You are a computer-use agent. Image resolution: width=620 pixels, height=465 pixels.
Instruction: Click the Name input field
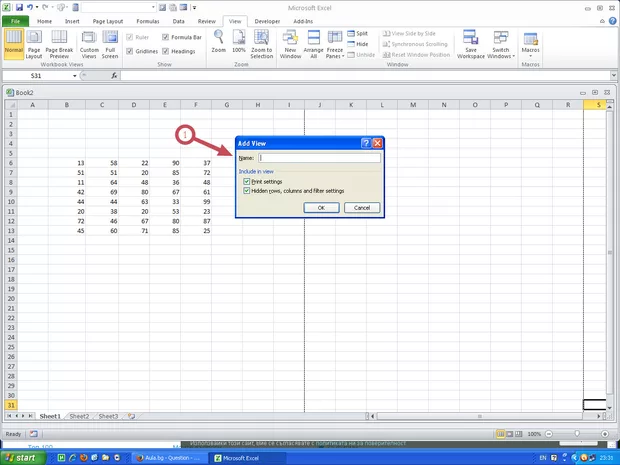tap(320, 157)
